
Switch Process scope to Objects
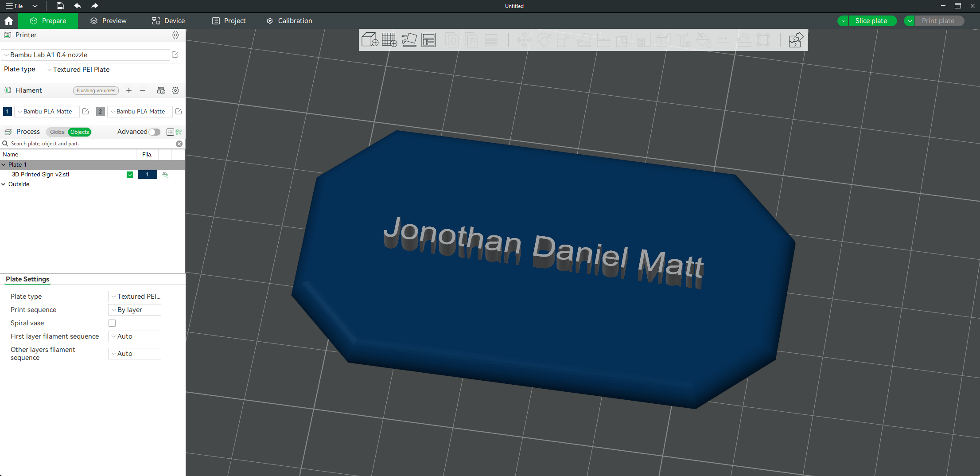pyautogui.click(x=80, y=132)
